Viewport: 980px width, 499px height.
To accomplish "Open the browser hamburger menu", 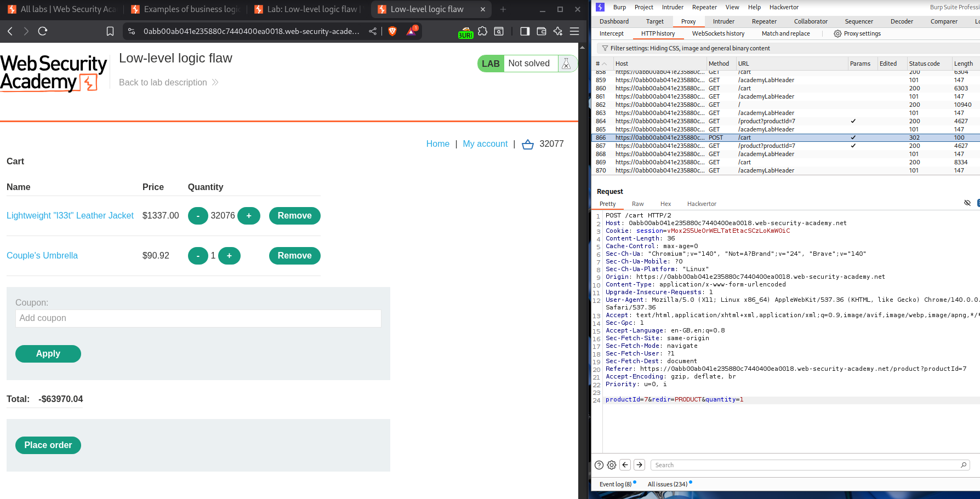I will tap(574, 31).
